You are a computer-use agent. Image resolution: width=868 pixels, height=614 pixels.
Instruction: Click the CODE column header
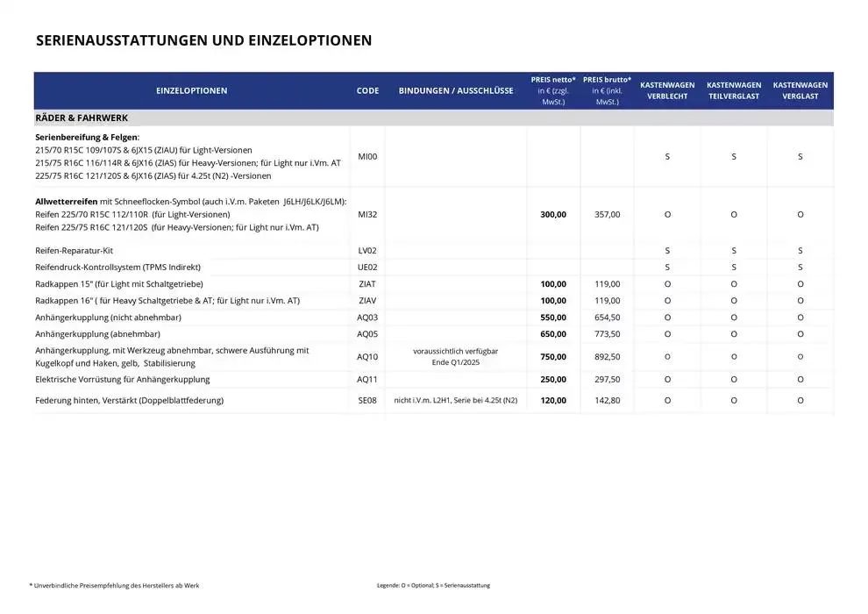pos(367,91)
